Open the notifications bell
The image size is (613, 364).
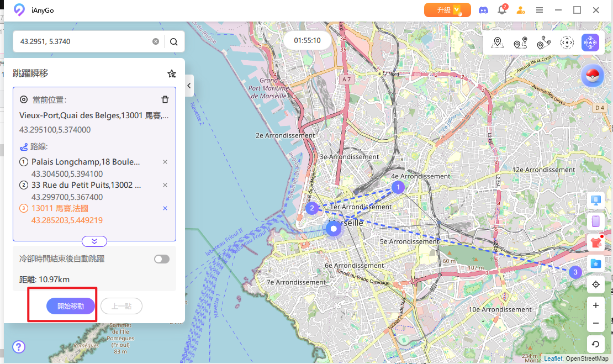point(502,10)
